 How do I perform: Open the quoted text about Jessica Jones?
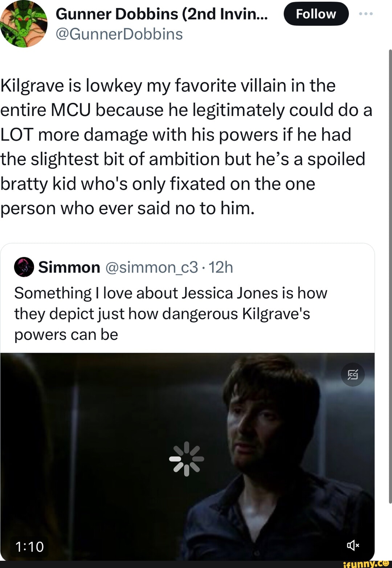point(171,314)
